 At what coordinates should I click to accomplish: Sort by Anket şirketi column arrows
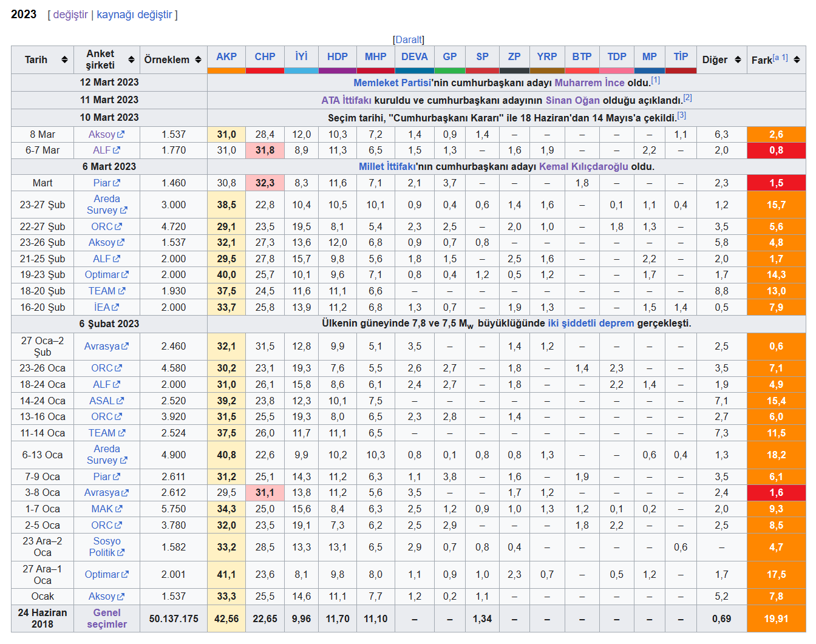point(131,59)
